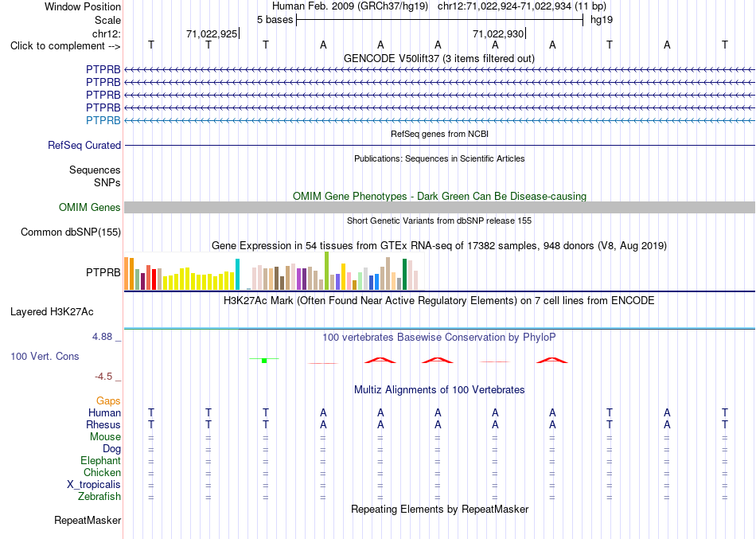Viewport: 756px width, 539px height.
Task: Open the GENCODE V50lift37 track title
Action: (439, 58)
